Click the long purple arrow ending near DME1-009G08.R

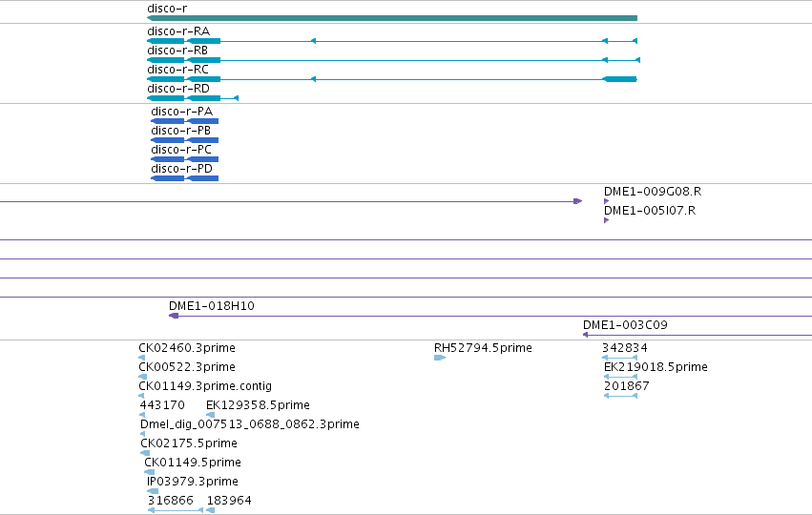coord(291,201)
